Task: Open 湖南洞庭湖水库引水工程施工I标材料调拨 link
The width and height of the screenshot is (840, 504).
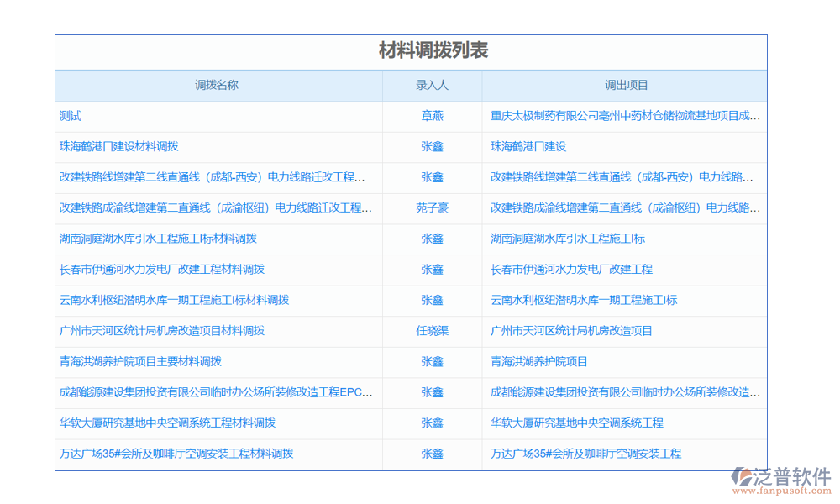Action: [x=158, y=239]
